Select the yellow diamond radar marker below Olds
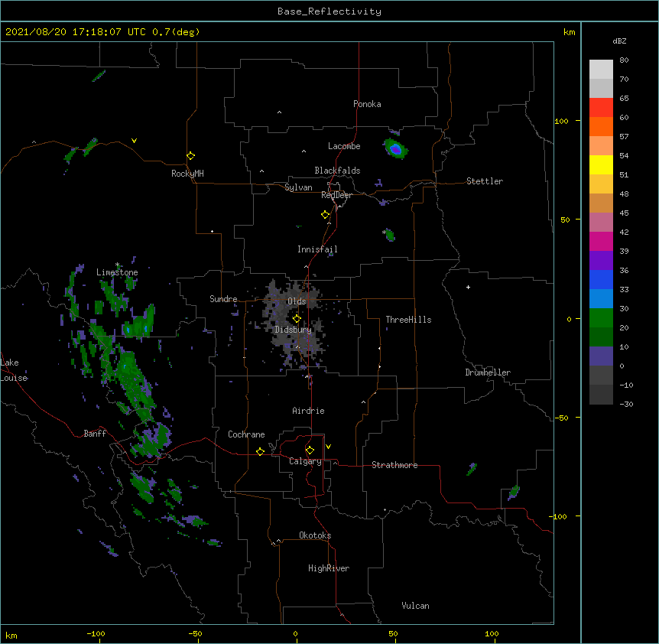Image resolution: width=659 pixels, height=644 pixels. [297, 318]
